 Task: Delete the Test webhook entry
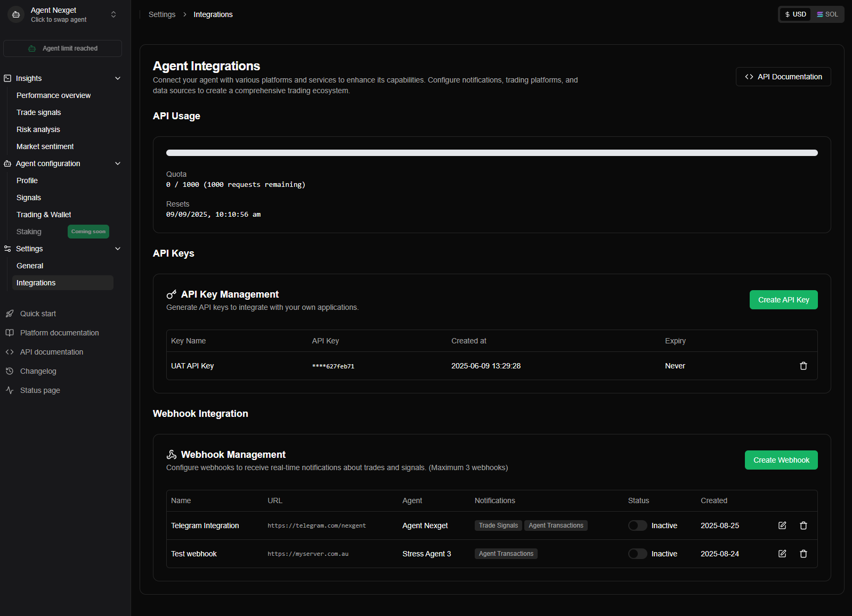(804, 554)
